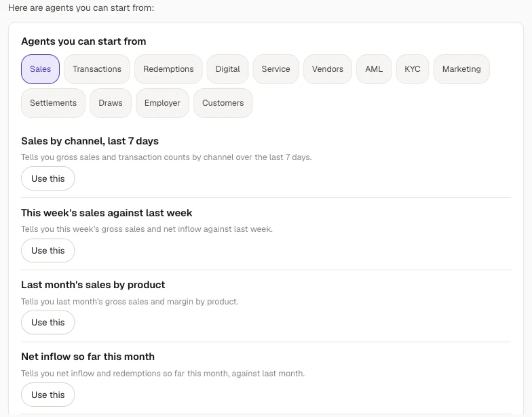Show agents under Settlements
Screen dimensions: 532x417
(53, 103)
